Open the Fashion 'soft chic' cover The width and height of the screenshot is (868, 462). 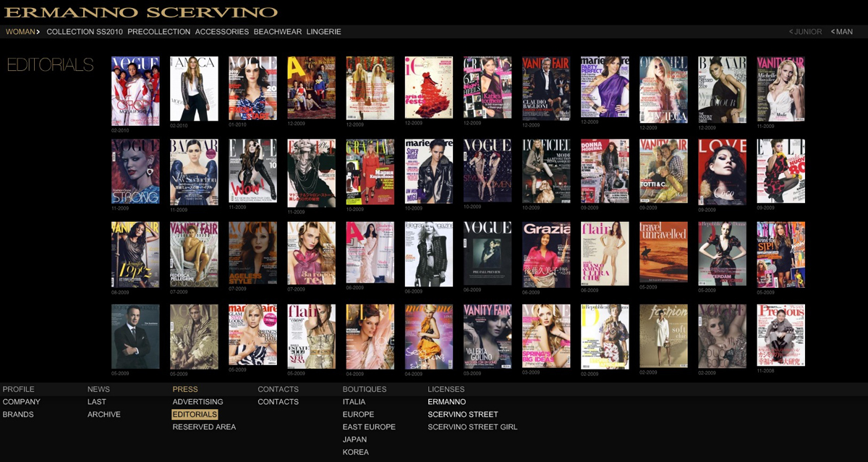click(663, 336)
